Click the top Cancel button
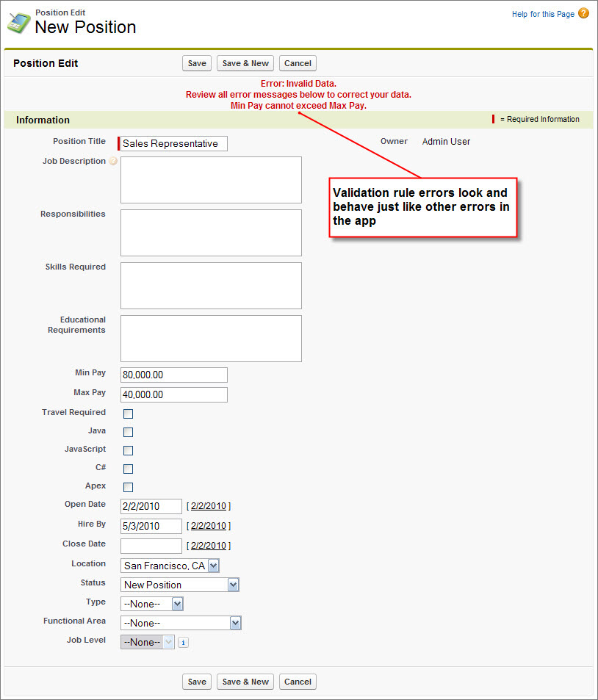The width and height of the screenshot is (598, 700). (298, 63)
